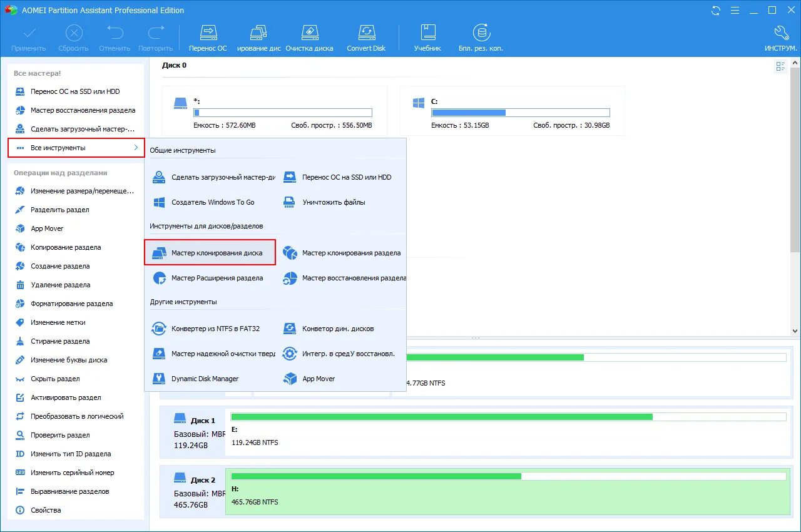Choose Мастер клонирования раздела
Viewport: 801px width, 532px height.
pyautogui.click(x=341, y=253)
